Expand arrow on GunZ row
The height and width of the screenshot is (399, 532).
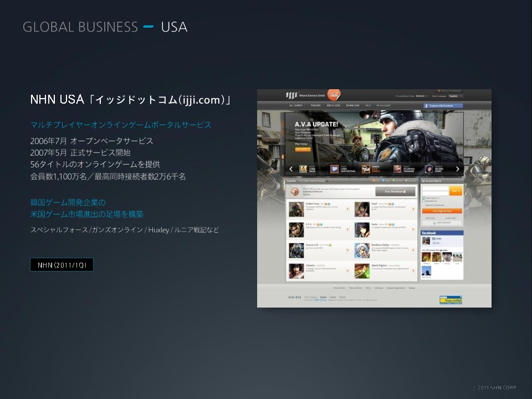[413, 209]
